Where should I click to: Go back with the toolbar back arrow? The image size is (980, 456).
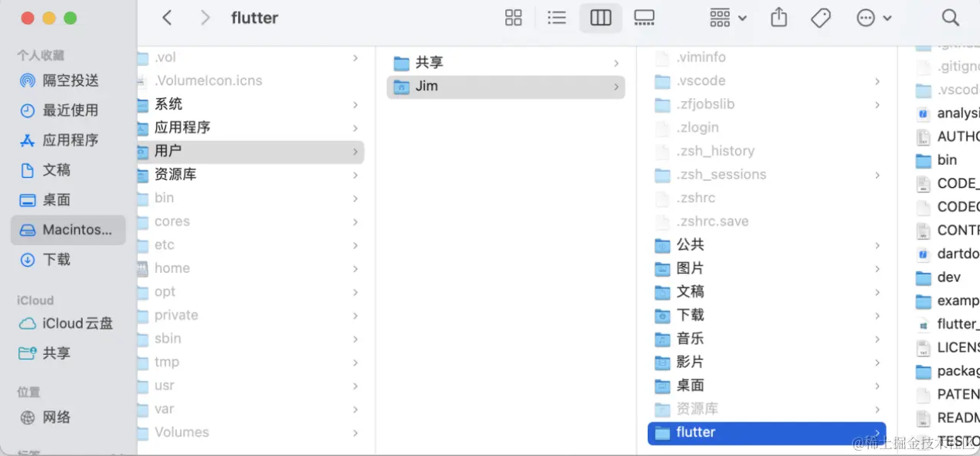pyautogui.click(x=167, y=18)
